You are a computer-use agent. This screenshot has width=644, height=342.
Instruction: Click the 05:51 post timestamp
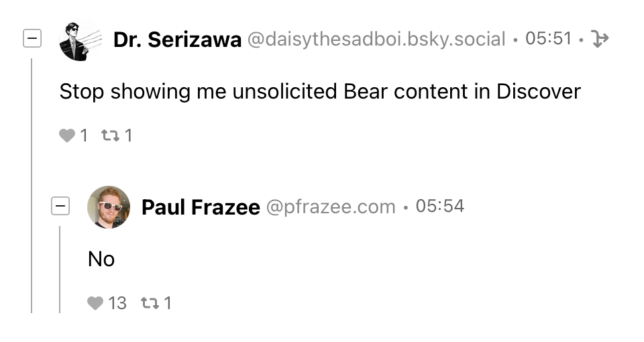pos(548,39)
